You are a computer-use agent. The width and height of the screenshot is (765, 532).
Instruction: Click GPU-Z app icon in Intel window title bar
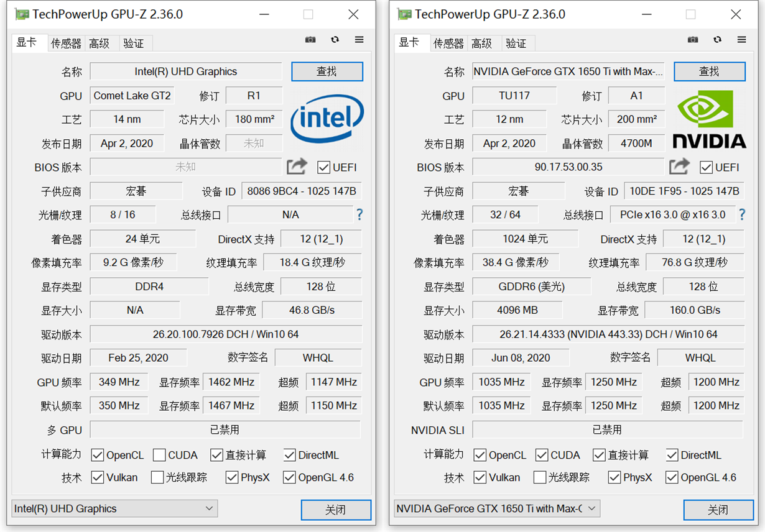tap(22, 14)
